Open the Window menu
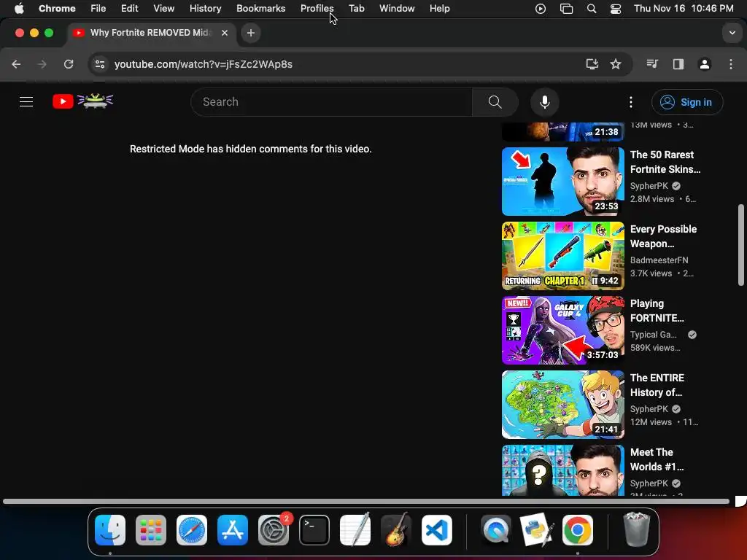Screen dimensions: 747x560 397,9
